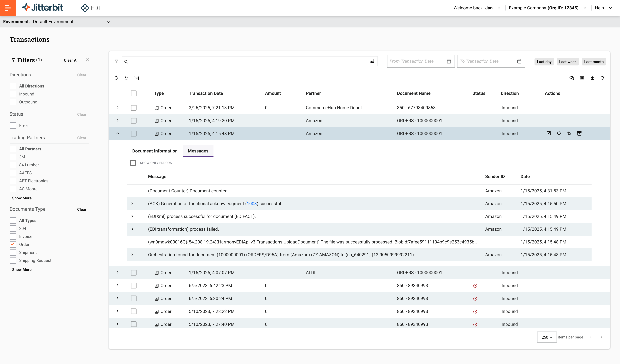Sort by Partner column header

pos(313,93)
